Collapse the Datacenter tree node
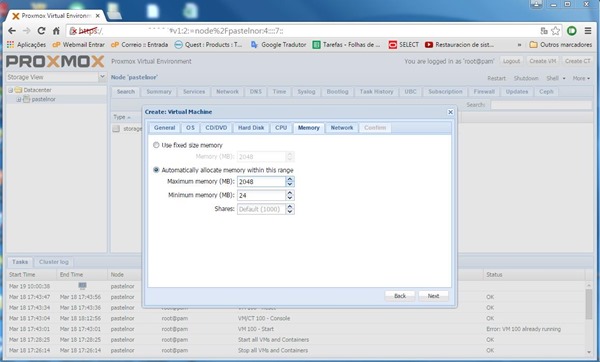 pyautogui.click(x=11, y=90)
